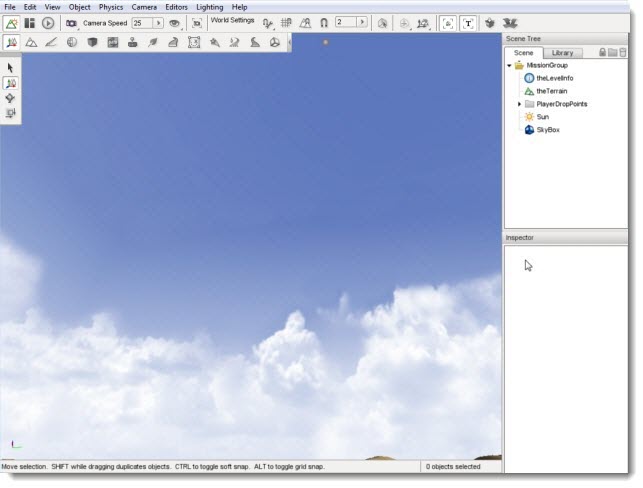The height and width of the screenshot is (488, 643).
Task: Toggle the Scene Tree lock icon
Action: [602, 52]
